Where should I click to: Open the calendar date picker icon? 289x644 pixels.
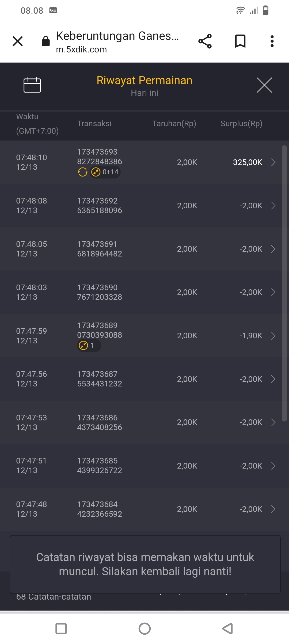point(32,85)
